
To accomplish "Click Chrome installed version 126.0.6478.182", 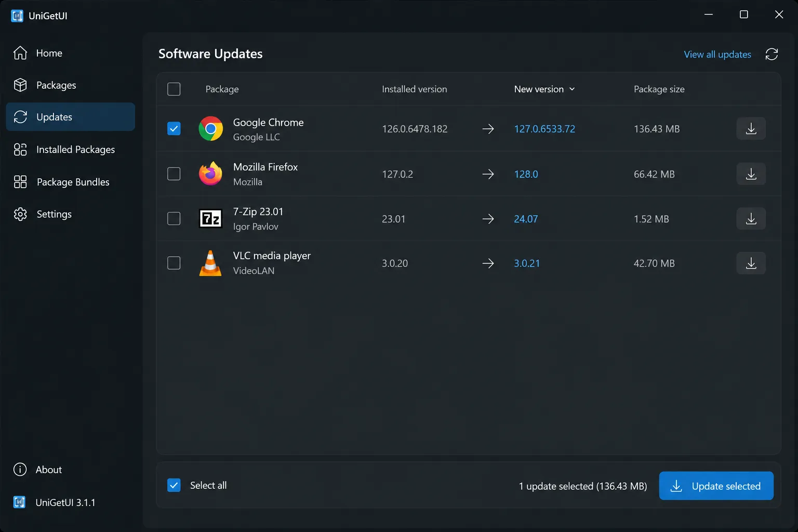I will pos(415,129).
